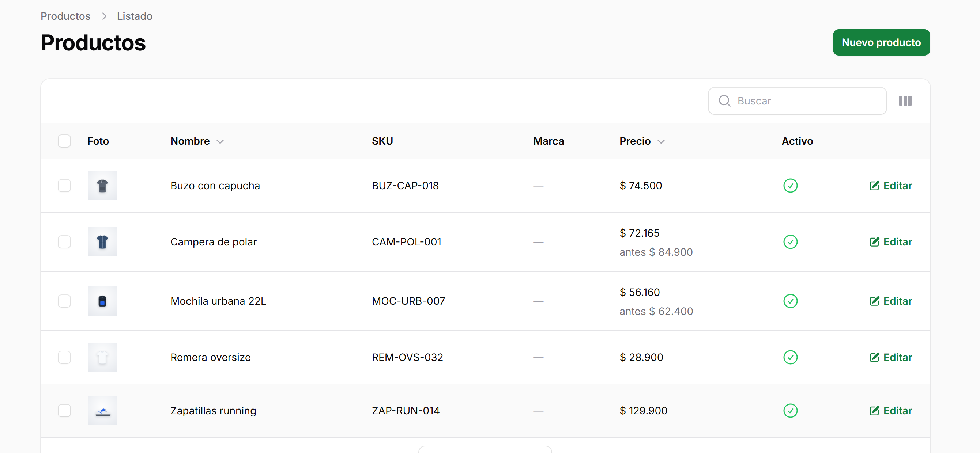This screenshot has width=980, height=453.
Task: Click the SKU column header
Action: pyautogui.click(x=382, y=141)
